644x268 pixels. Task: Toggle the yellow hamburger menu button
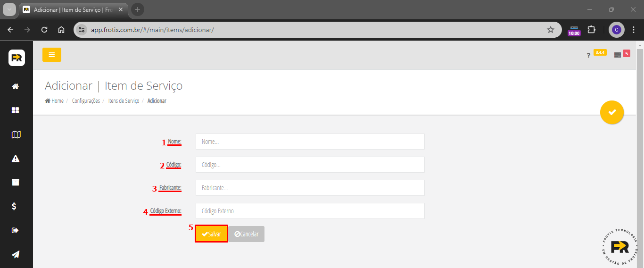tap(52, 55)
